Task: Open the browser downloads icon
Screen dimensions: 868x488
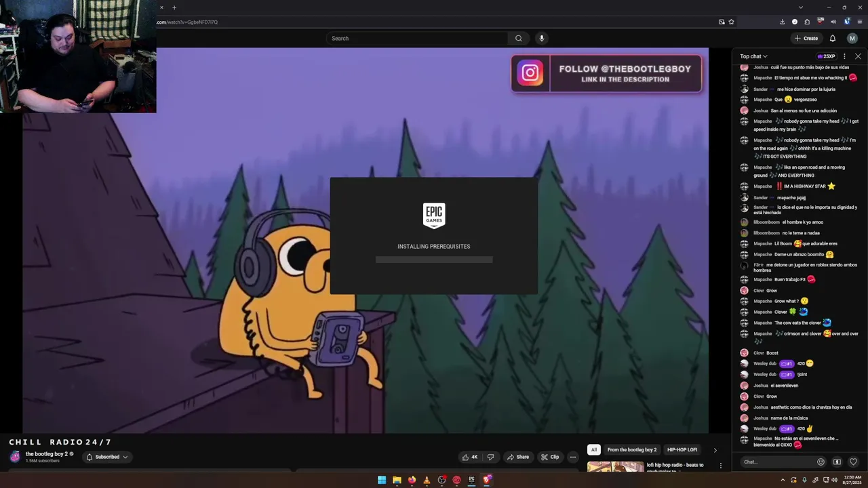Action: point(782,22)
